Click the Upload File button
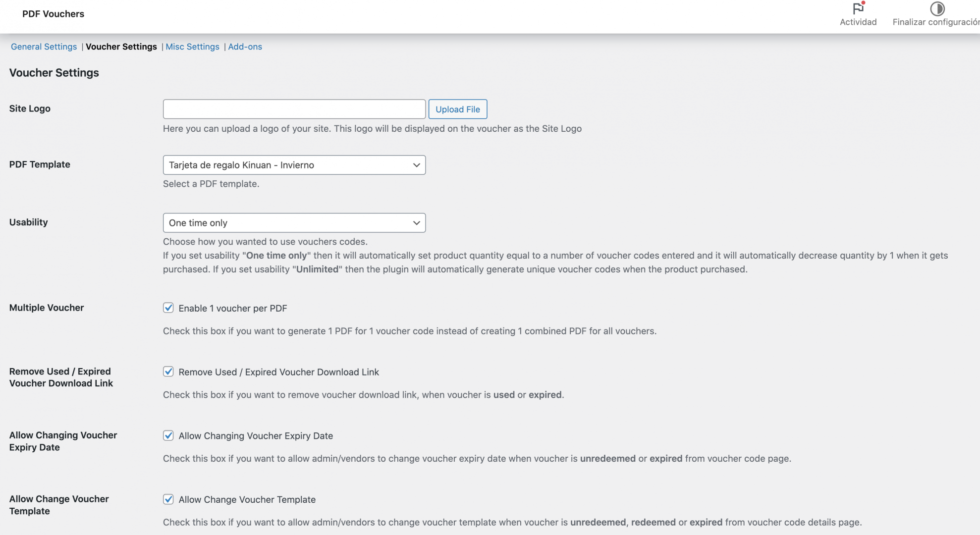980x535 pixels. pyautogui.click(x=458, y=109)
